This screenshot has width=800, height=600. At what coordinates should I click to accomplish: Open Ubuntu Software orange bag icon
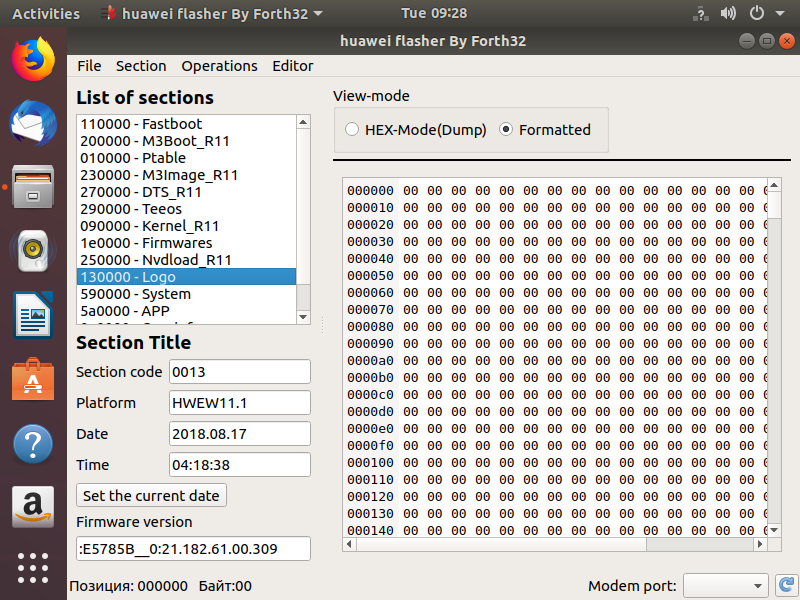pyautogui.click(x=33, y=379)
